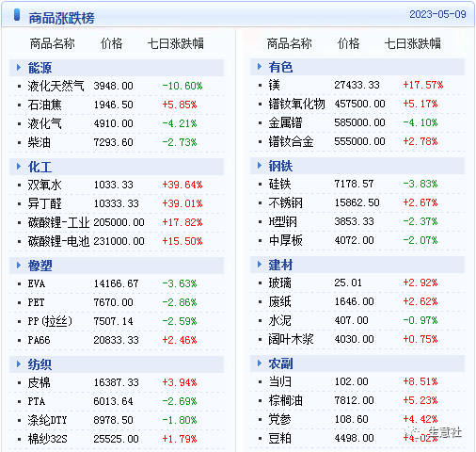Expand the 化工 category arrow

pos(19,167)
